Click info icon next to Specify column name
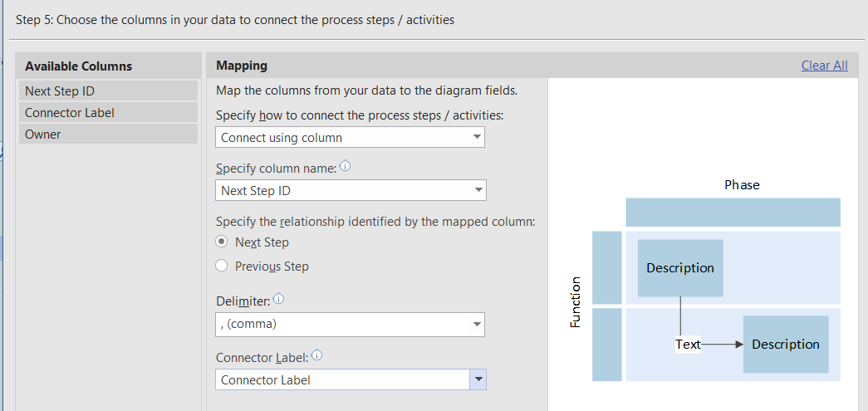This screenshot has width=868, height=411. tap(345, 167)
